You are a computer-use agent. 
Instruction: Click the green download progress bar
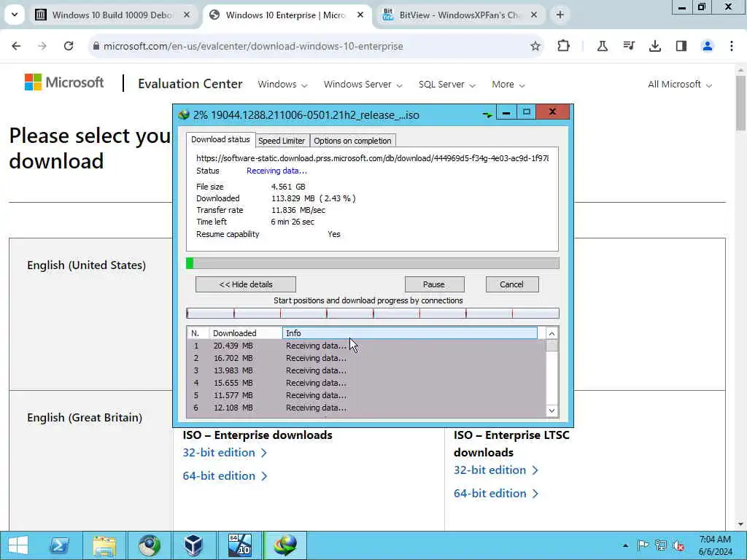373,262
